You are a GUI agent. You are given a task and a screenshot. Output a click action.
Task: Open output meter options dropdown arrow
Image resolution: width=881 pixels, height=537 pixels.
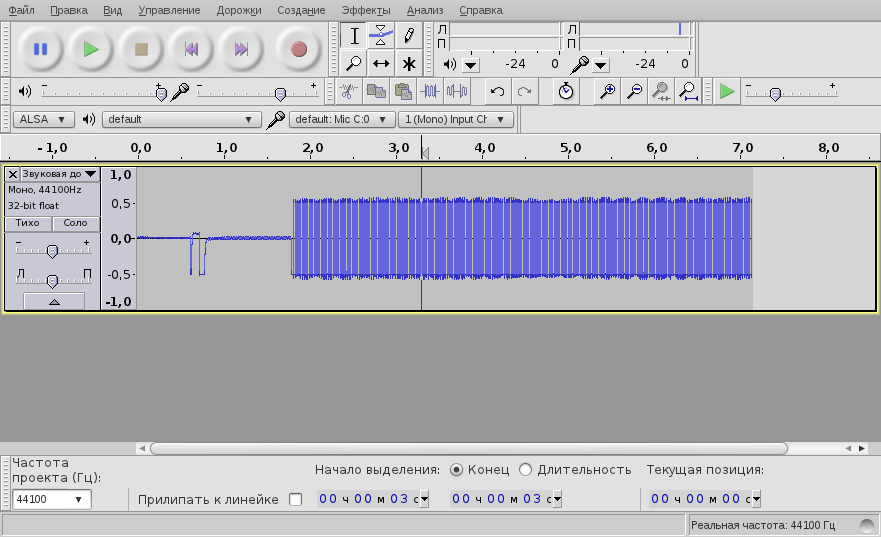tap(471, 66)
